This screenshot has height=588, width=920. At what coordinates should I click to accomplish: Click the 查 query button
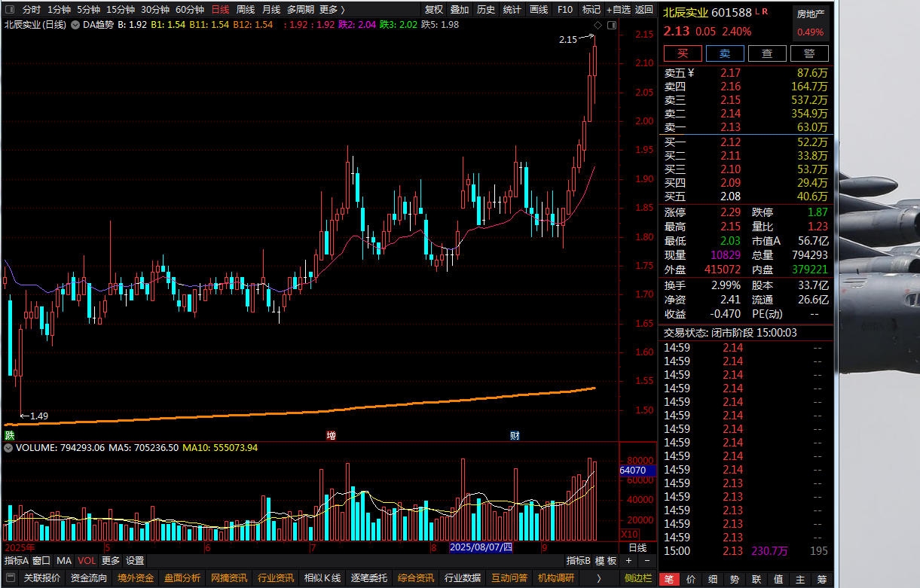[767, 53]
